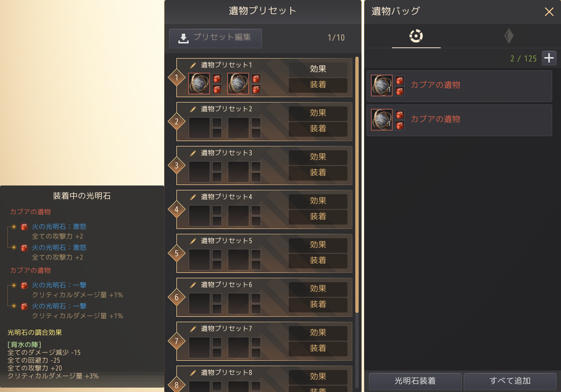Switch to the relic ring tab
The width and height of the screenshot is (561, 392).
click(416, 36)
